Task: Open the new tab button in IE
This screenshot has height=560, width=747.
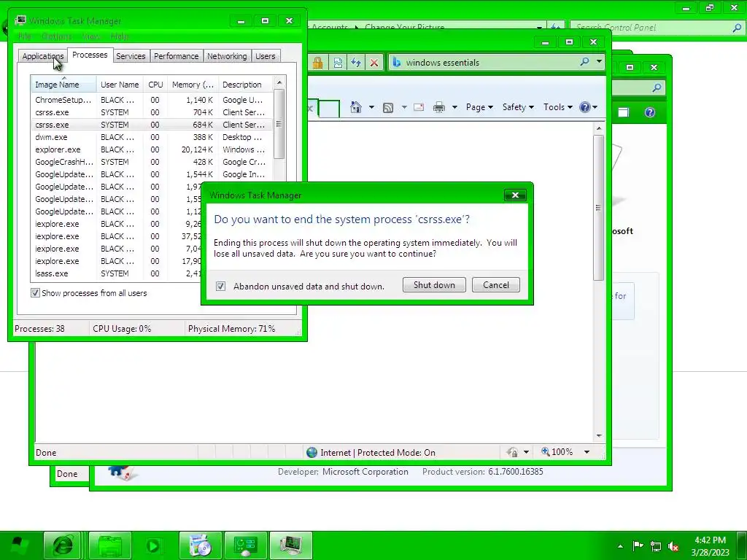Action: point(329,108)
